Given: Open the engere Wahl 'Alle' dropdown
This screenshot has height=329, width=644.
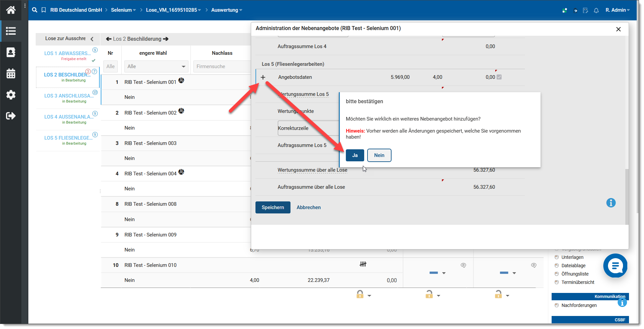Looking at the screenshot, I should [156, 66].
